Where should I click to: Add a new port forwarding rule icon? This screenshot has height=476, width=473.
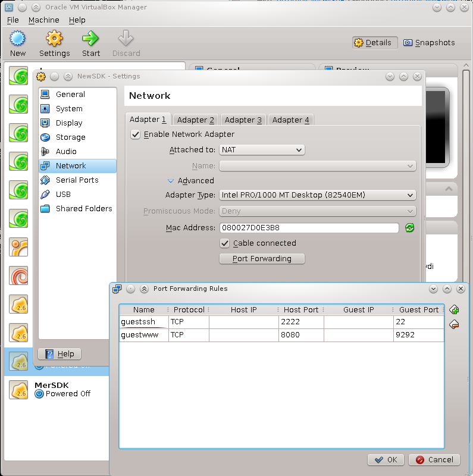coord(454,310)
